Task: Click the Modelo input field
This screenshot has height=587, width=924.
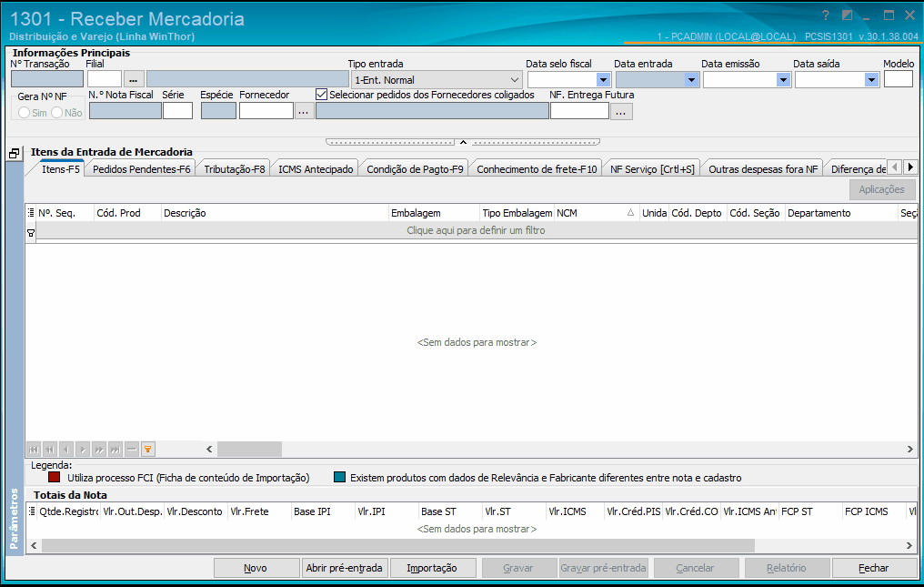Action: tap(898, 79)
